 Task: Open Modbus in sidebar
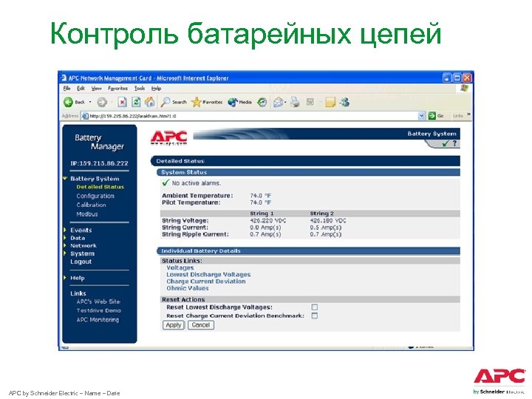[x=87, y=214]
